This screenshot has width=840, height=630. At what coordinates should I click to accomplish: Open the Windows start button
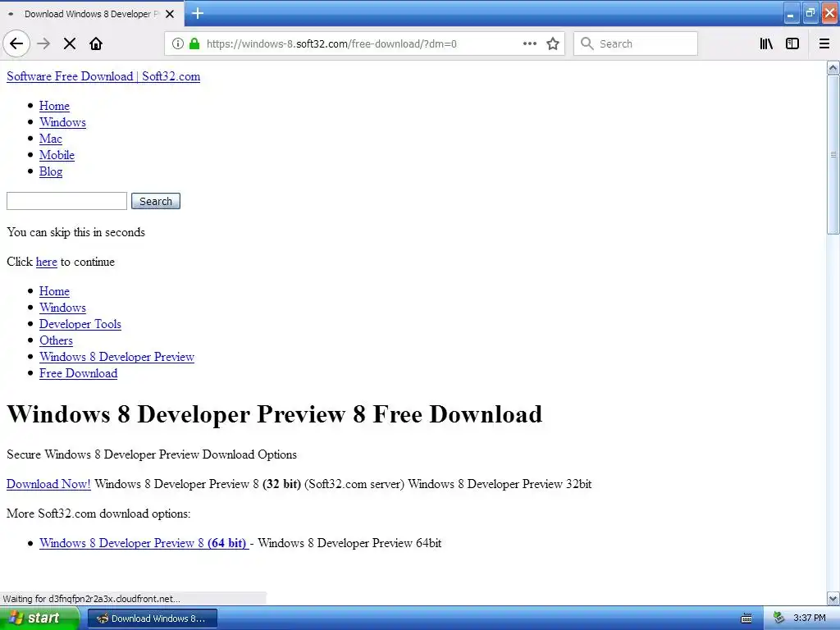39,619
